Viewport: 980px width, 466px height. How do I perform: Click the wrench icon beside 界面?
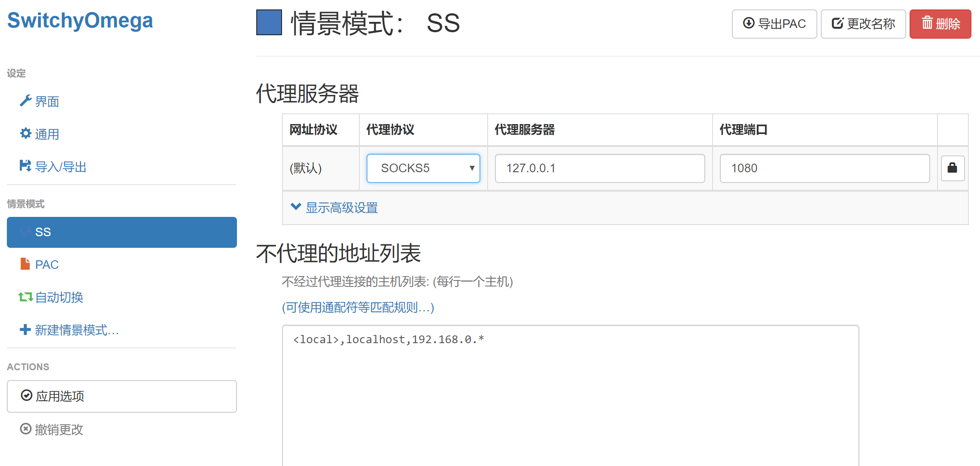pos(25,101)
